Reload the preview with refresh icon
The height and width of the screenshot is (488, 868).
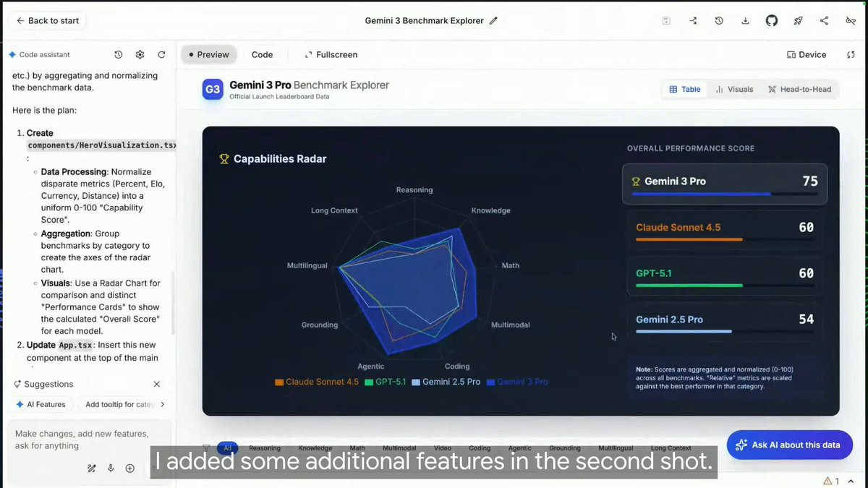click(851, 54)
